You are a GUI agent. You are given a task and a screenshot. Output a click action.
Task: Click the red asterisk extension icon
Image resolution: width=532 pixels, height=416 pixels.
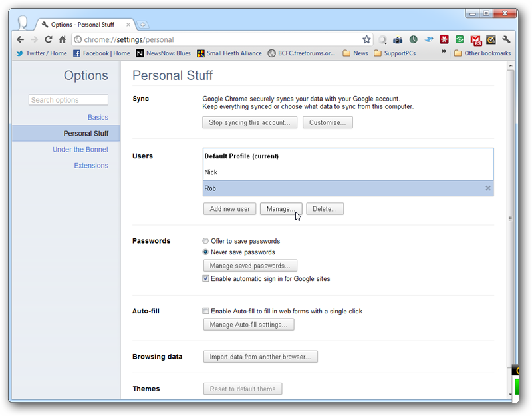click(444, 39)
